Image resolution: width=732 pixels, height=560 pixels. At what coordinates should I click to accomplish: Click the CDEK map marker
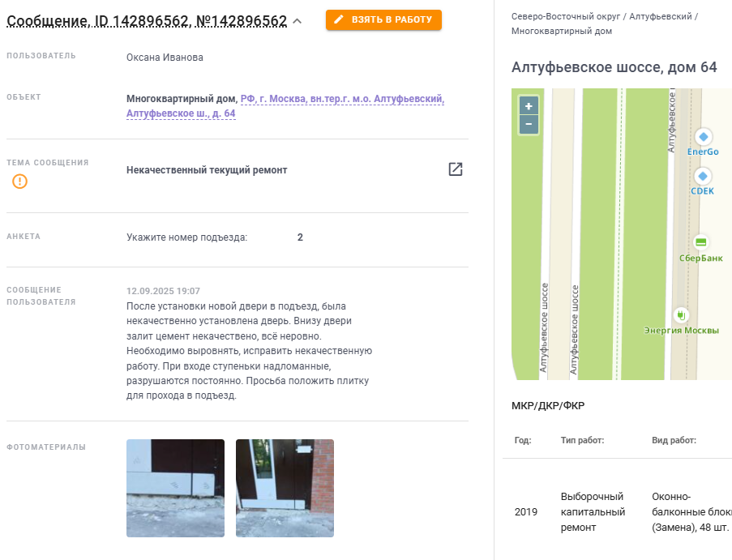tap(703, 177)
